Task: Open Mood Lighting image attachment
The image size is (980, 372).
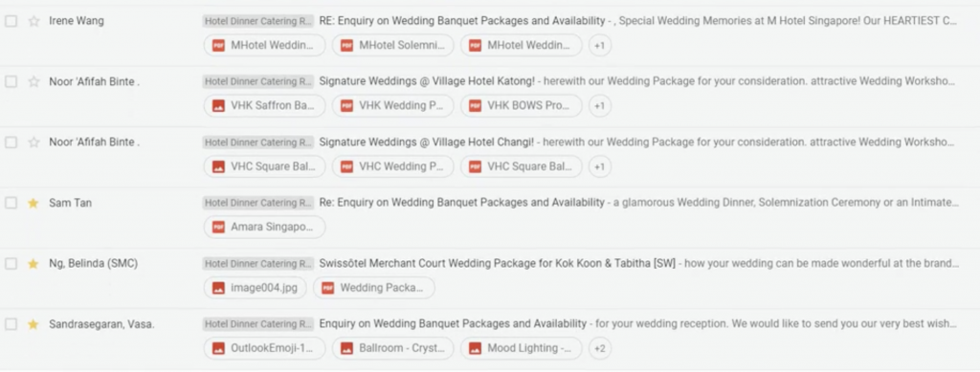Action: 522,348
